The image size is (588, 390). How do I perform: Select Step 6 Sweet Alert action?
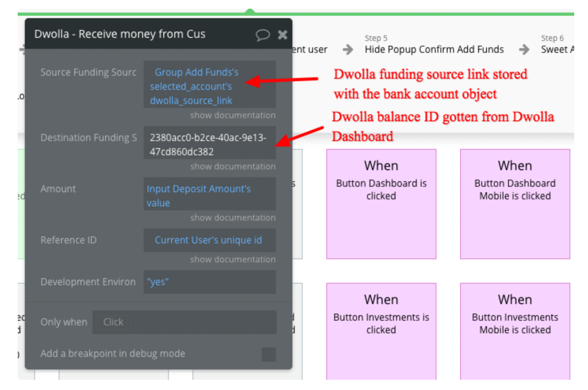coord(557,44)
